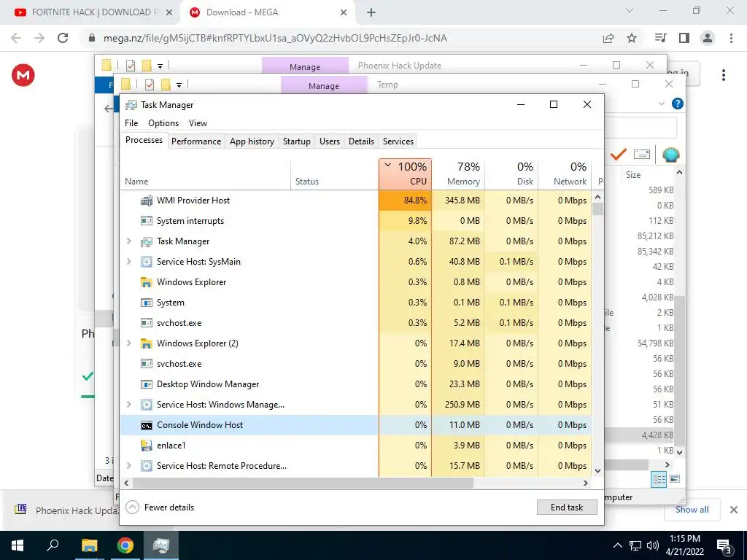This screenshot has width=747, height=560.
Task: Open the MEGA page three-dot menu
Action: (x=724, y=75)
